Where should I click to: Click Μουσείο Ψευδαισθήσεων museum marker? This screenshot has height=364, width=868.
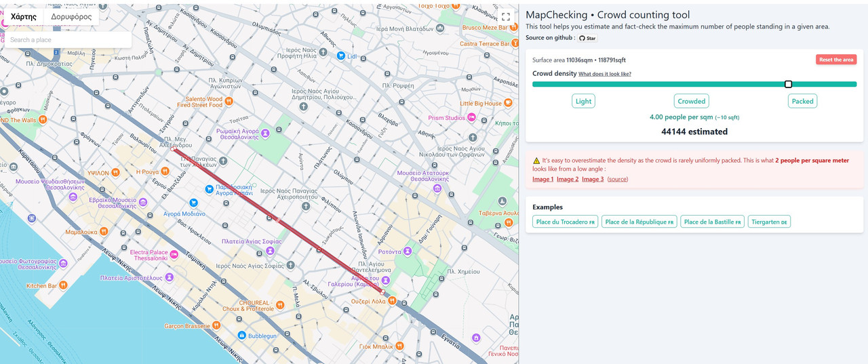[73, 197]
